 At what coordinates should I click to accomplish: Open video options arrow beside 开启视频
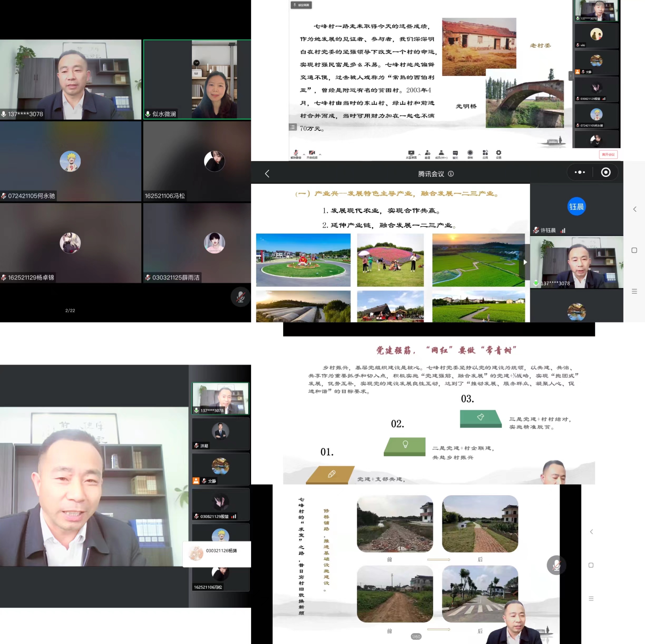320,154
